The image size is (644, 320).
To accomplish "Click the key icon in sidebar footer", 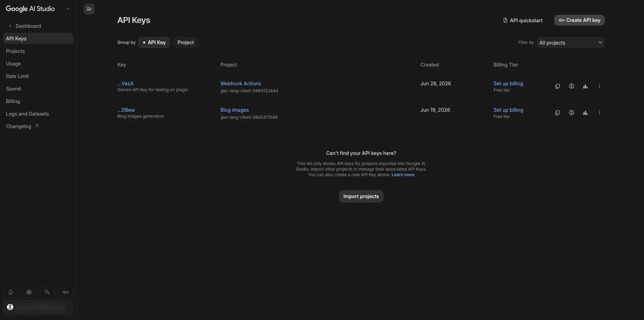I will click(x=65, y=292).
